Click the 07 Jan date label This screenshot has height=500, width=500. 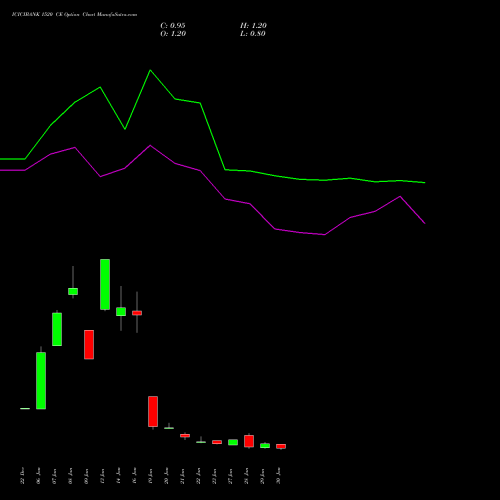[x=54, y=476]
